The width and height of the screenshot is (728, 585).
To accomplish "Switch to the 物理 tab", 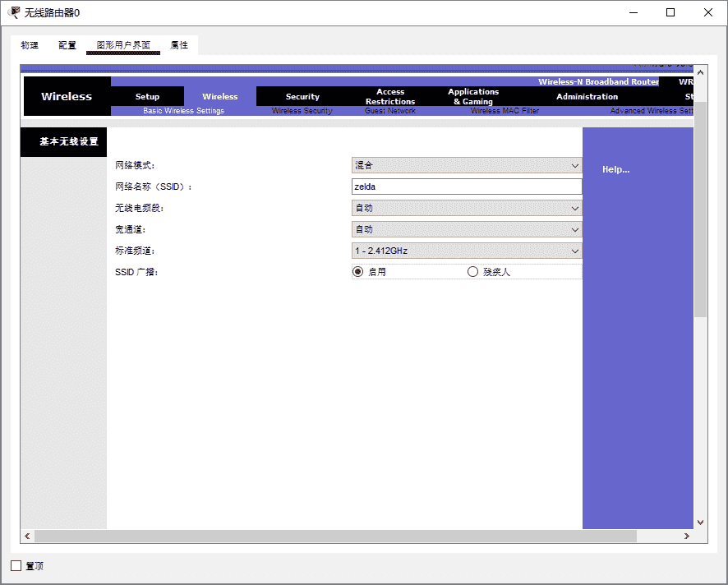I will point(30,45).
